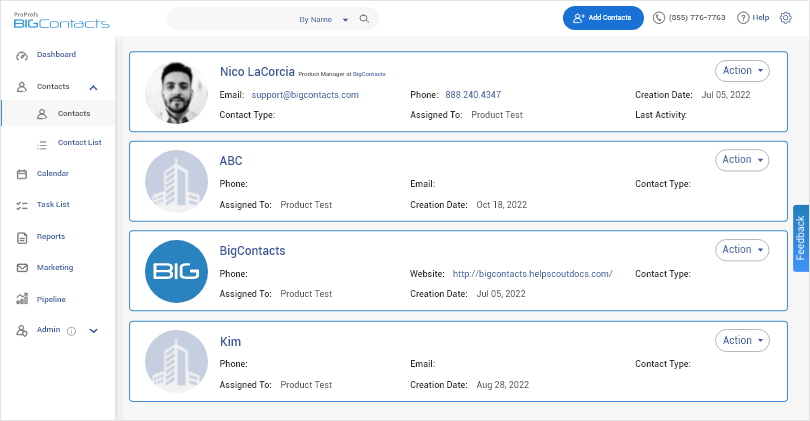Click Creation Date value Aug 28, 2022

coord(503,385)
